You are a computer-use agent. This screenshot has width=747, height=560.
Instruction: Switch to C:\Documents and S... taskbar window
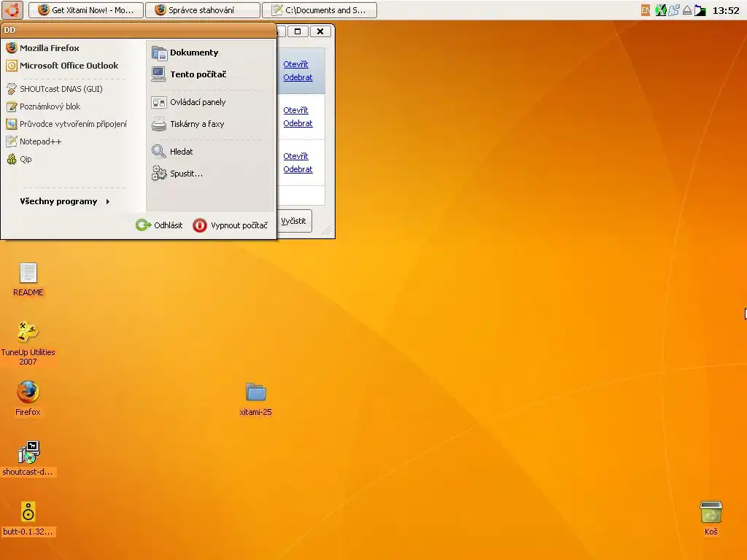click(320, 10)
